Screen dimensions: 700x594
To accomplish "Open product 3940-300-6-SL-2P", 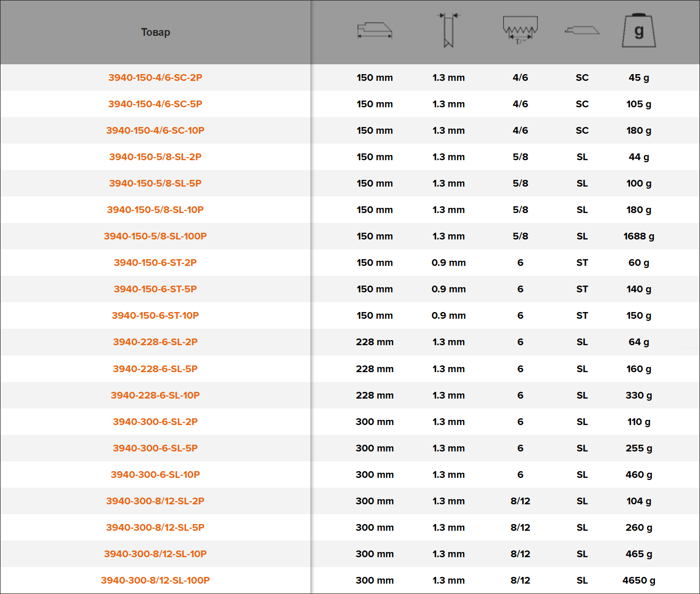I will 155,422.
